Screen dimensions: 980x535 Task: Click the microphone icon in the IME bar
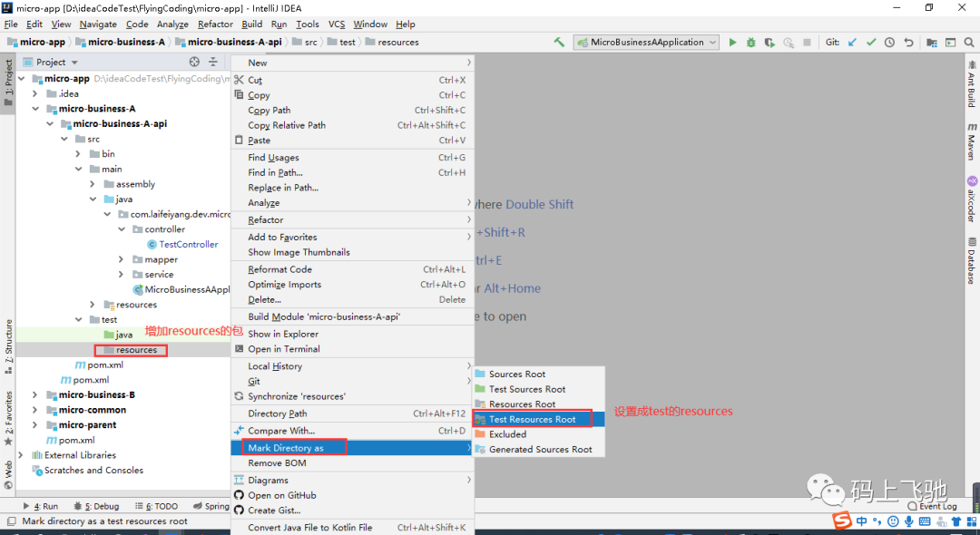(908, 521)
